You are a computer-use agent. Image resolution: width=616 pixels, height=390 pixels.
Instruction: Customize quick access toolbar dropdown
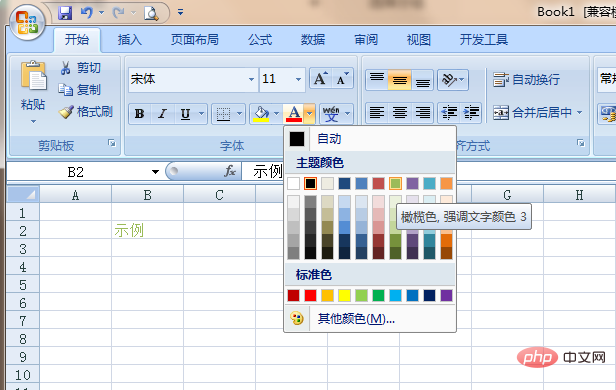(180, 13)
